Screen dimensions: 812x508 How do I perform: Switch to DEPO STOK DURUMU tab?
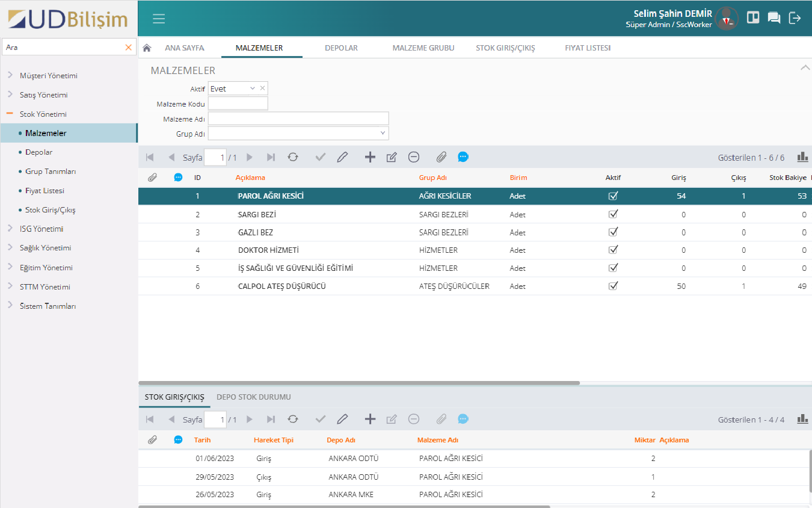point(253,397)
